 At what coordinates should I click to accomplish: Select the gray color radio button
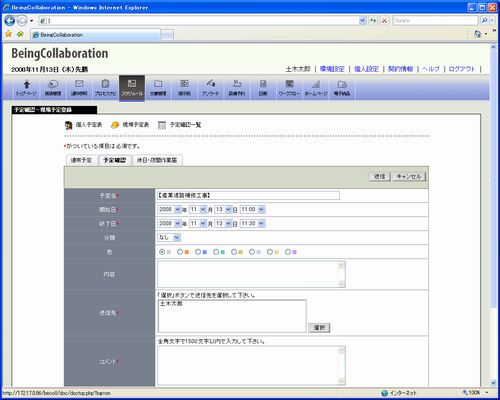(162, 252)
